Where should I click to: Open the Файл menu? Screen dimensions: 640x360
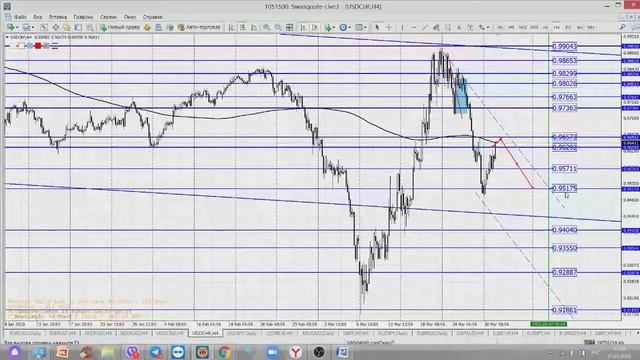click(x=20, y=17)
